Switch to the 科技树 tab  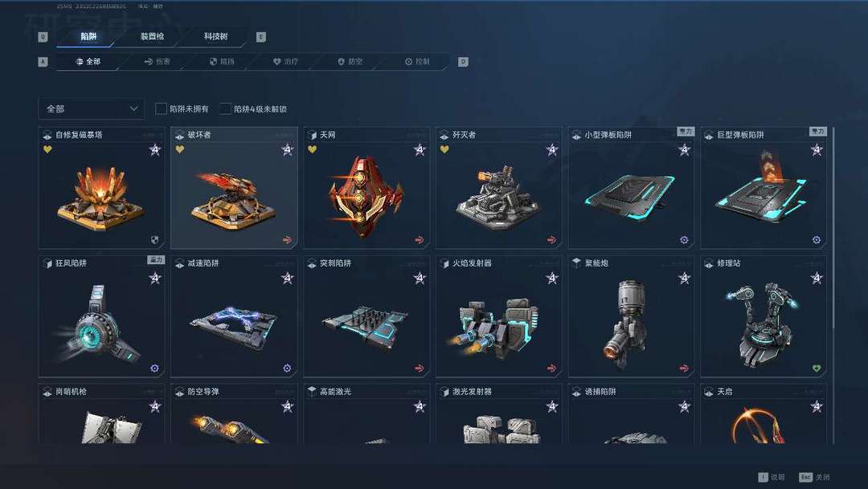click(216, 36)
